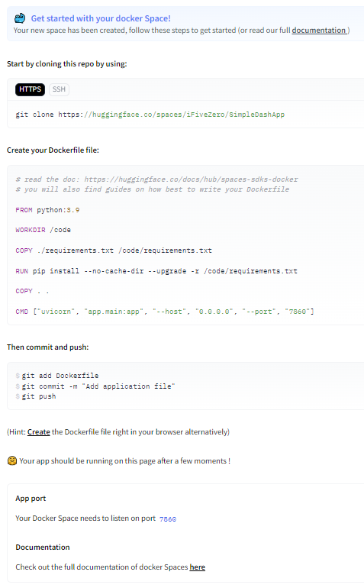The image size is (364, 588).
Task: Click the blue 7860 port value
Action: click(x=168, y=519)
